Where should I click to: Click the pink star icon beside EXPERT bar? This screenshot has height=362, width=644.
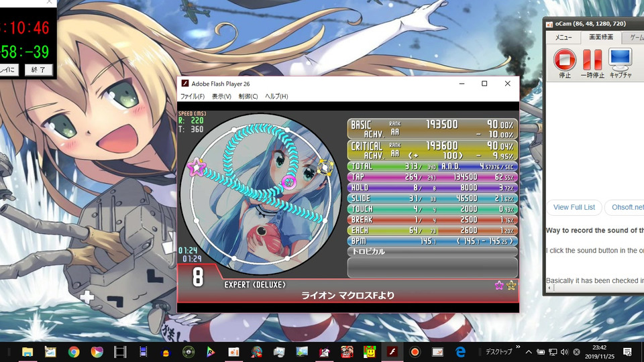pyautogui.click(x=499, y=286)
